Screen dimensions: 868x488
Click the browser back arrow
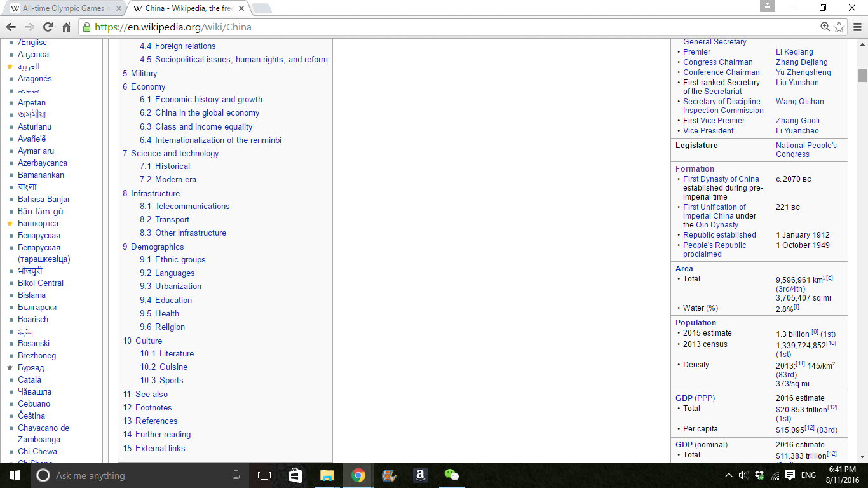pyautogui.click(x=11, y=27)
